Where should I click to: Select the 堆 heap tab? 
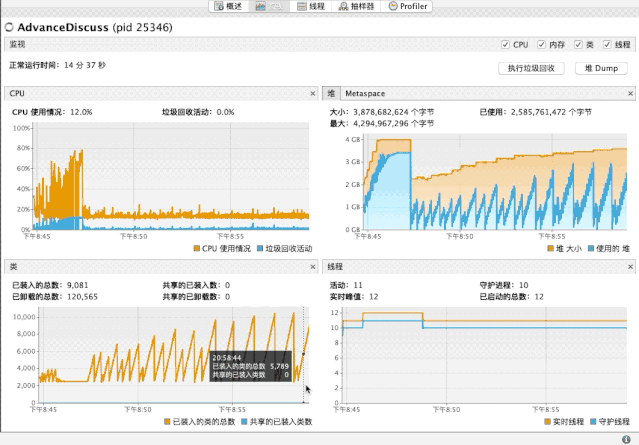[331, 93]
